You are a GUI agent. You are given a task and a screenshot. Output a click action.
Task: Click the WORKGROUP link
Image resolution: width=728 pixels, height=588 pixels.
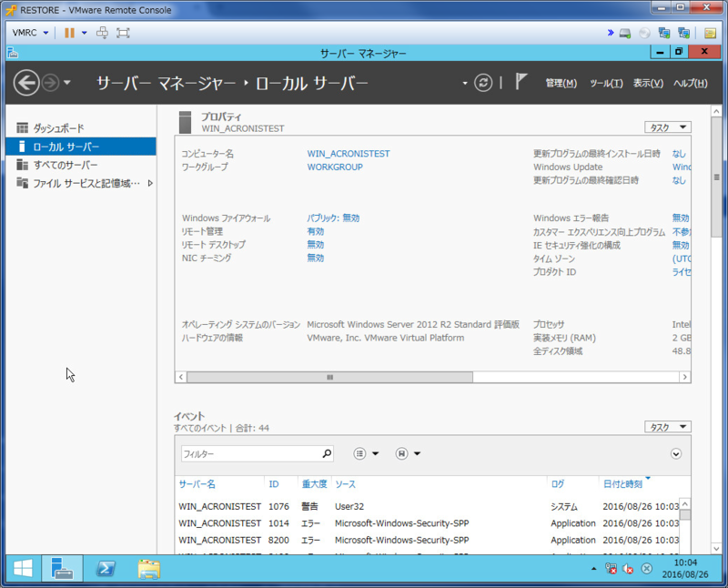[334, 167]
